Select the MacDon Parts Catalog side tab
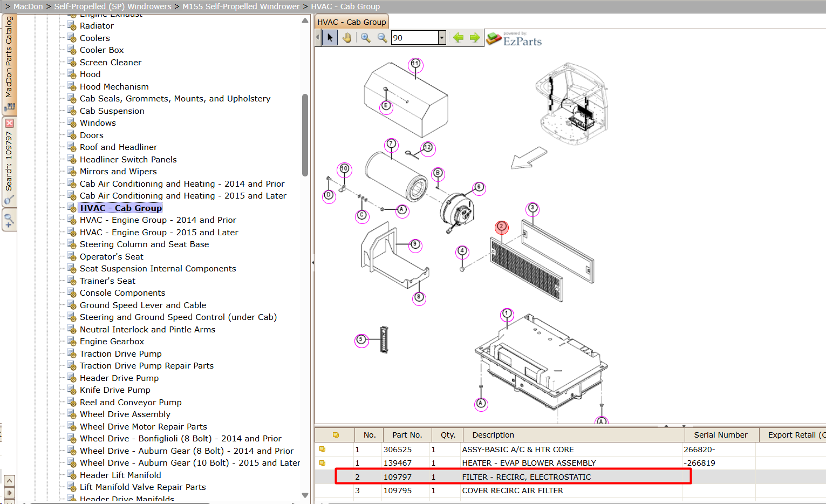 pos(9,64)
